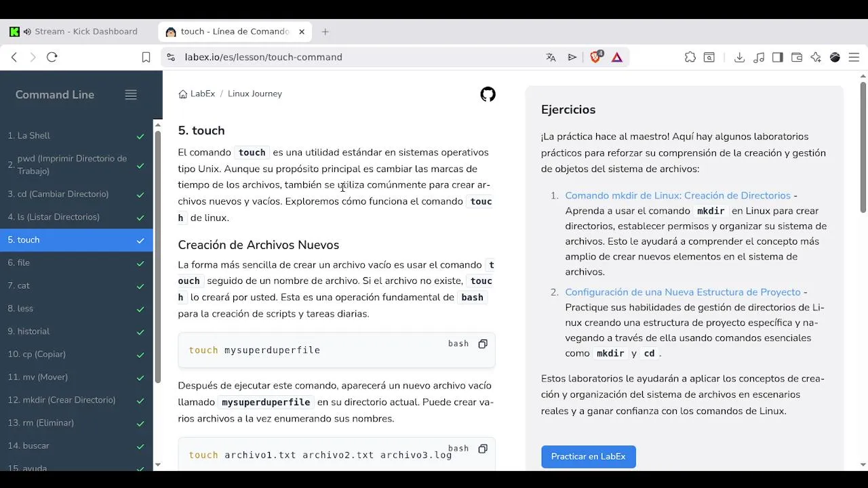
Task: Select the active lesson 5. touch
Action: (x=76, y=240)
